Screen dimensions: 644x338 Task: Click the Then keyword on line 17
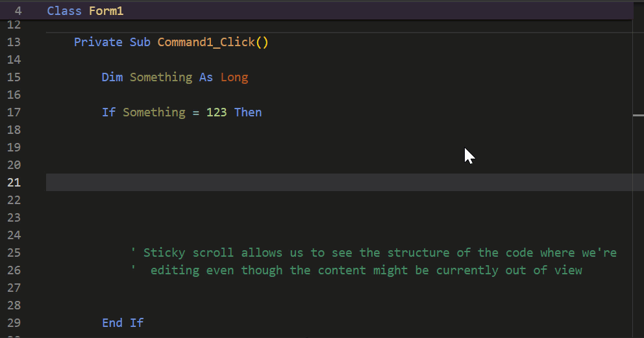click(248, 112)
